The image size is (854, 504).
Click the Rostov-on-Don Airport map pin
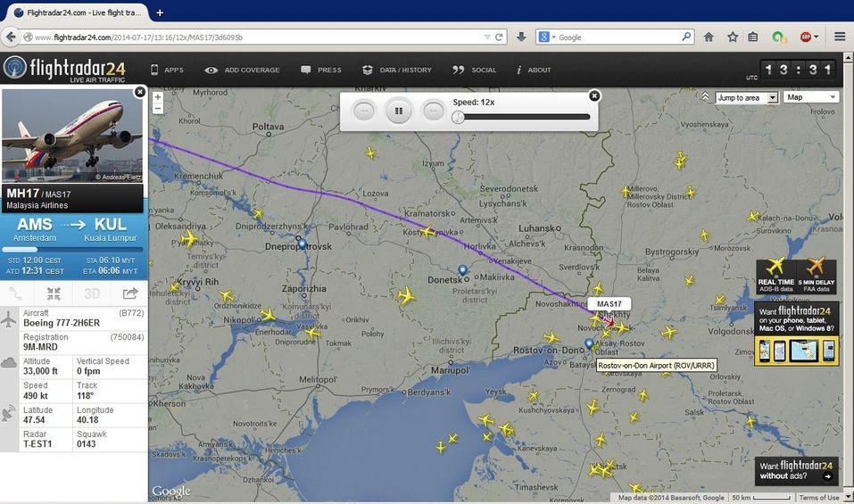(589, 344)
